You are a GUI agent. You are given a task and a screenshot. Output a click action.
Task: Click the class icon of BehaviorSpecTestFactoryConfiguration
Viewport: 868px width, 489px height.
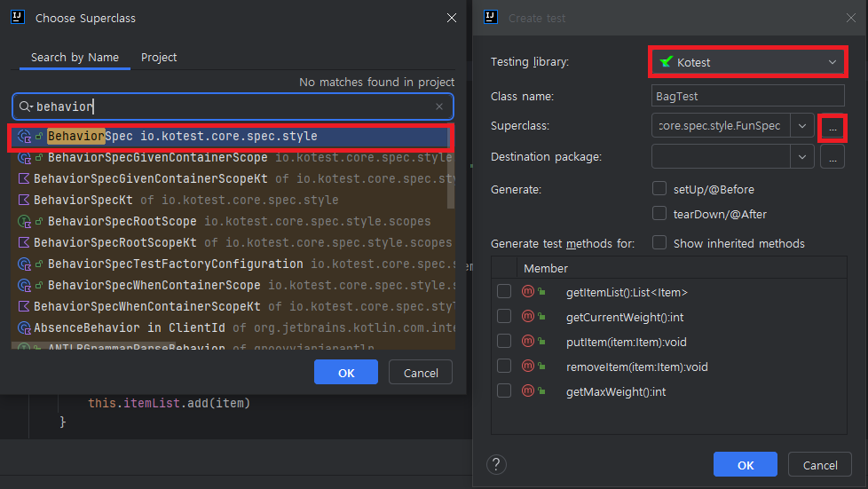[24, 264]
